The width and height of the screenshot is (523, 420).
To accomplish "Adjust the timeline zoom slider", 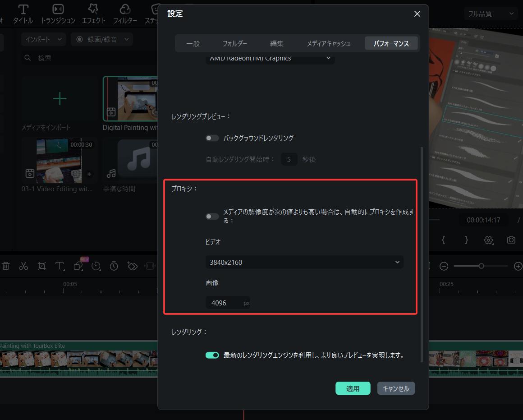I will pyautogui.click(x=481, y=266).
